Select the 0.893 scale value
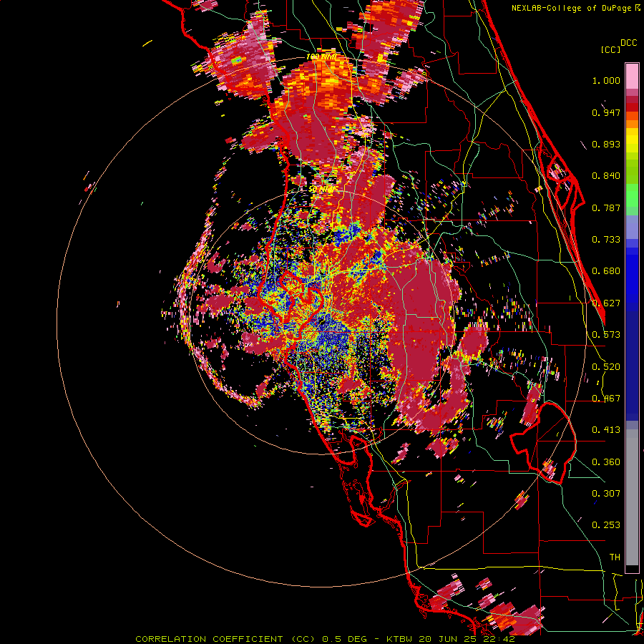This screenshot has height=644, width=644. point(606,144)
